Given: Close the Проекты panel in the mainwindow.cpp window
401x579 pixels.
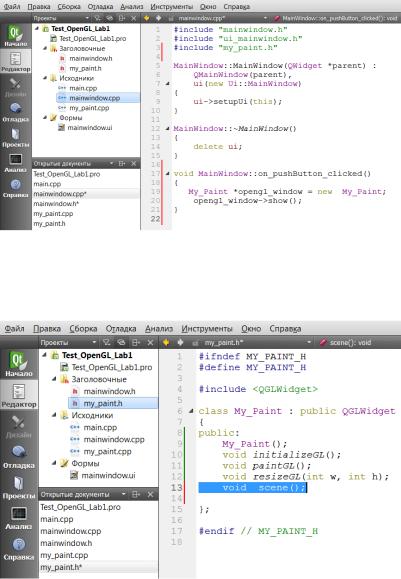Looking at the screenshot, I should coord(133,18).
